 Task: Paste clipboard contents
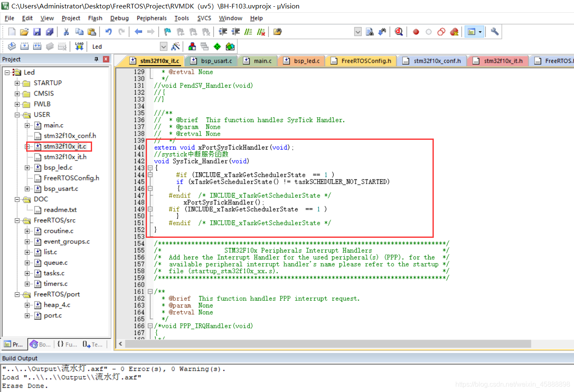(x=92, y=32)
